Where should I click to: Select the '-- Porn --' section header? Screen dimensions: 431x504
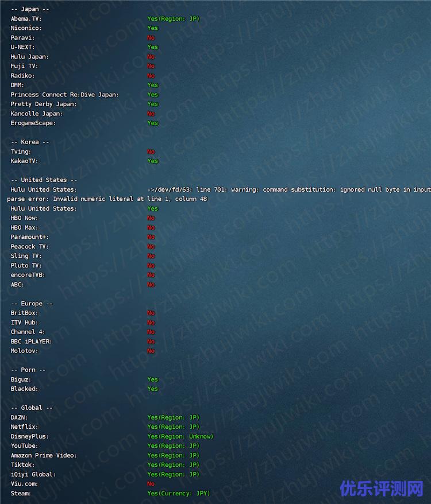pyautogui.click(x=28, y=370)
